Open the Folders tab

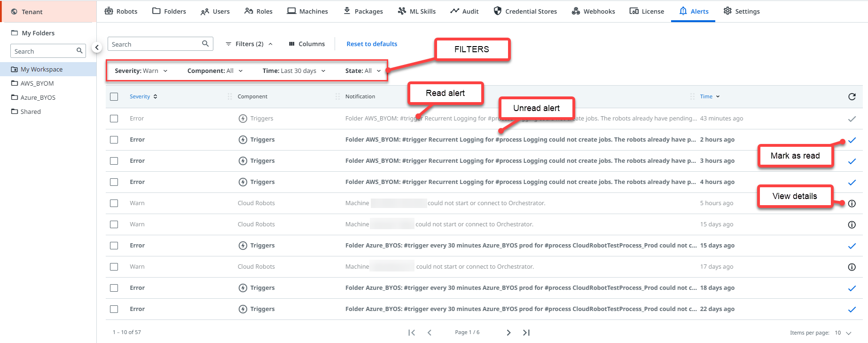click(x=169, y=11)
